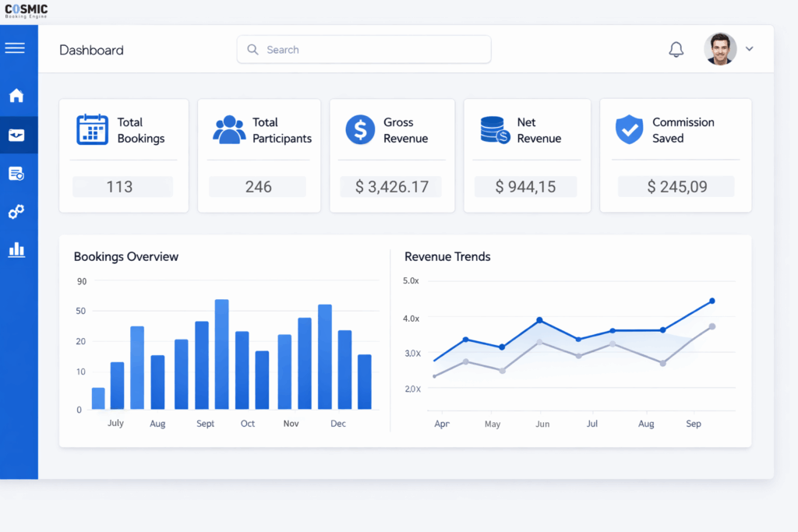Click the Total Participants people icon
798x532 pixels.
click(x=229, y=129)
